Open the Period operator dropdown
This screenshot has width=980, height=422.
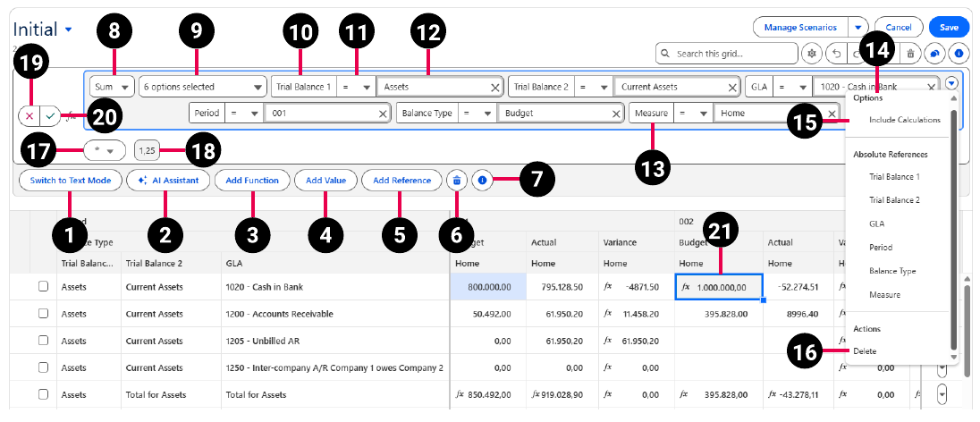(244, 114)
